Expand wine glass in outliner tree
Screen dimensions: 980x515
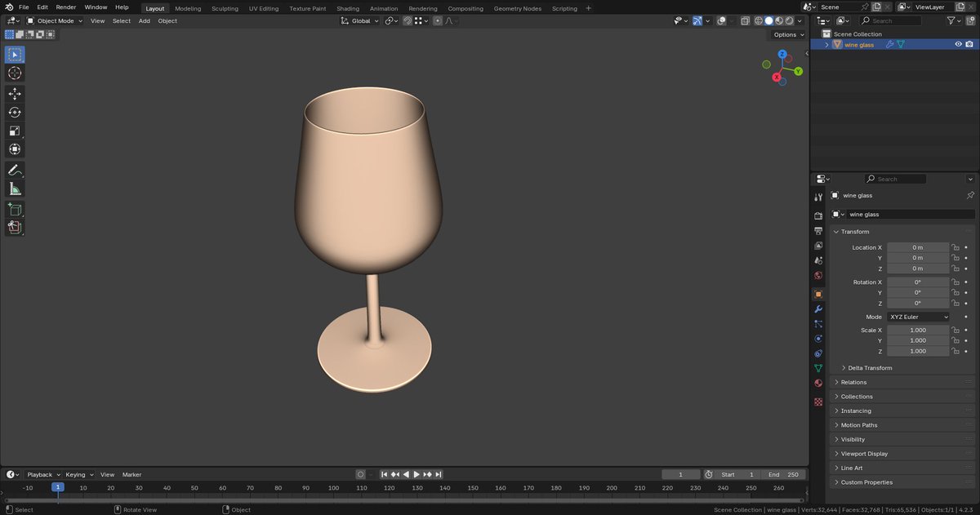pos(826,45)
